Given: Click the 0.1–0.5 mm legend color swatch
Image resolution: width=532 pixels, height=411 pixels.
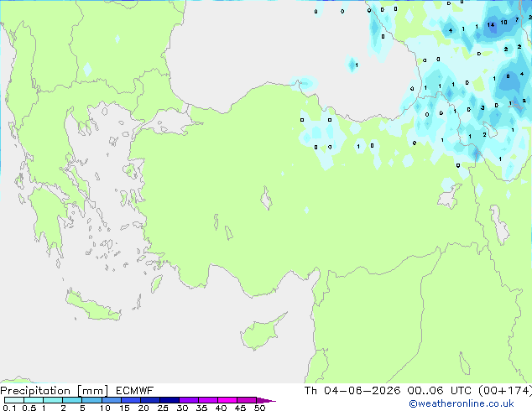Looking at the screenshot, I should (14, 400).
